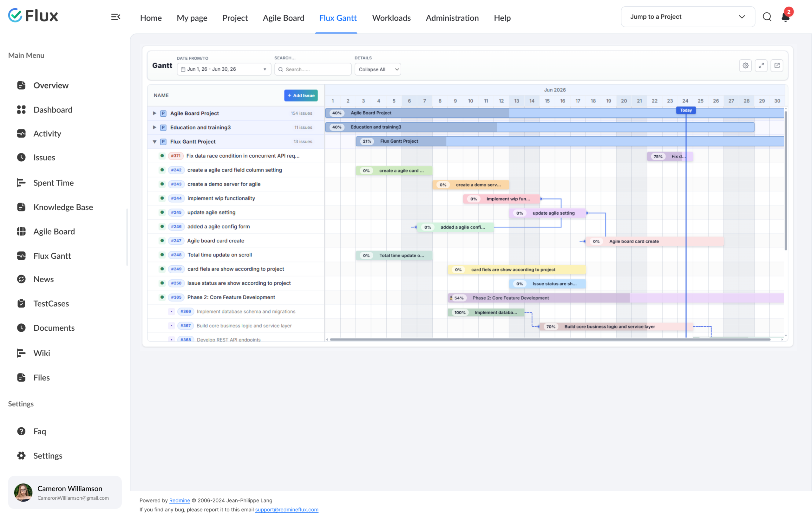This screenshot has height=519, width=812.
Task: Click 'Agile board card create' Gantt bar
Action: point(655,241)
